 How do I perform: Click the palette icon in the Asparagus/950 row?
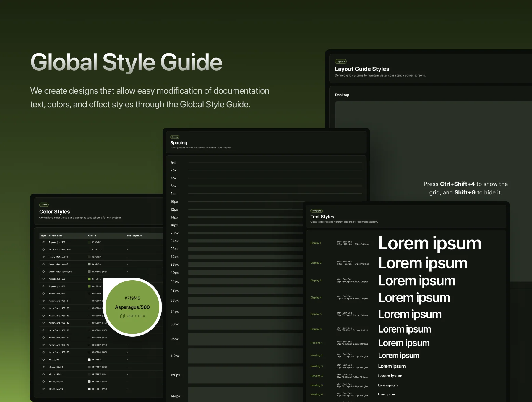click(x=43, y=242)
